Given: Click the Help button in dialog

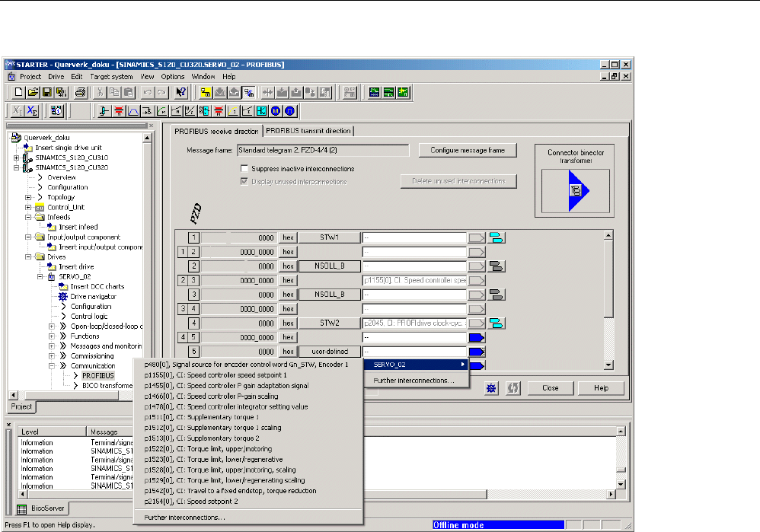Looking at the screenshot, I should point(601,388).
